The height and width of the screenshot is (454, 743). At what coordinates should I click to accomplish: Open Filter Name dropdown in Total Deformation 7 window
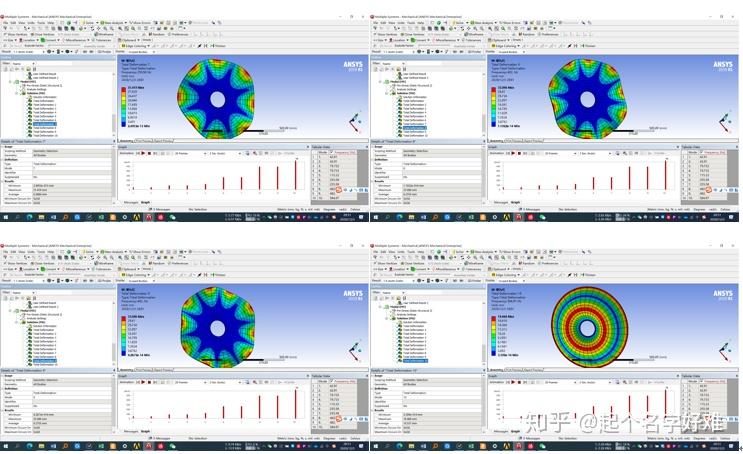click(x=24, y=63)
